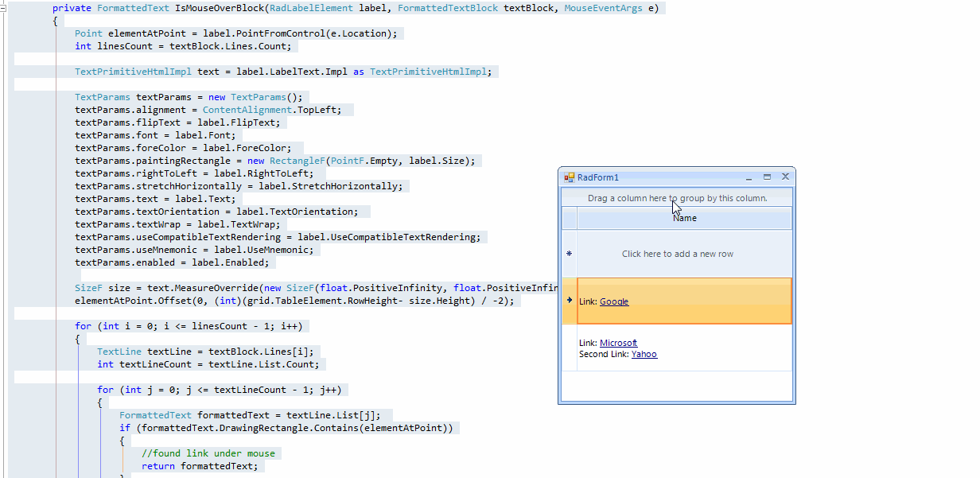Click label.ForeColor in the code
The image size is (980, 478).
(x=247, y=148)
